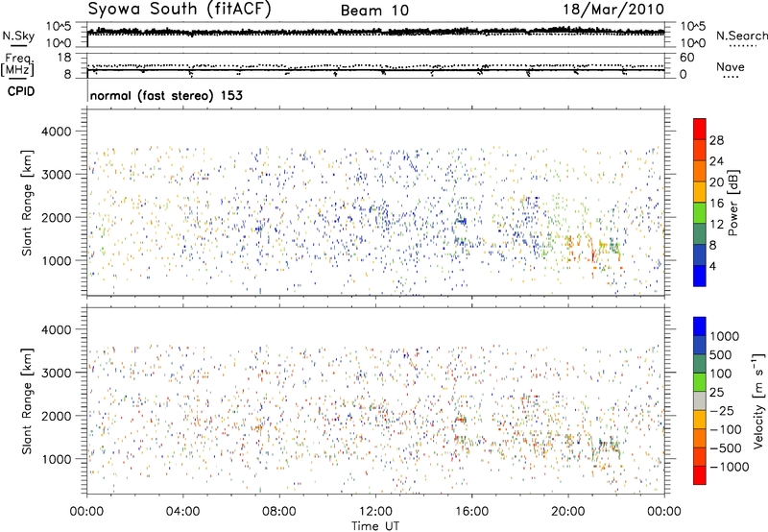Click the bright blue bottom Power swatch below 4
The height and width of the screenshot is (532, 768).
[x=700, y=276]
